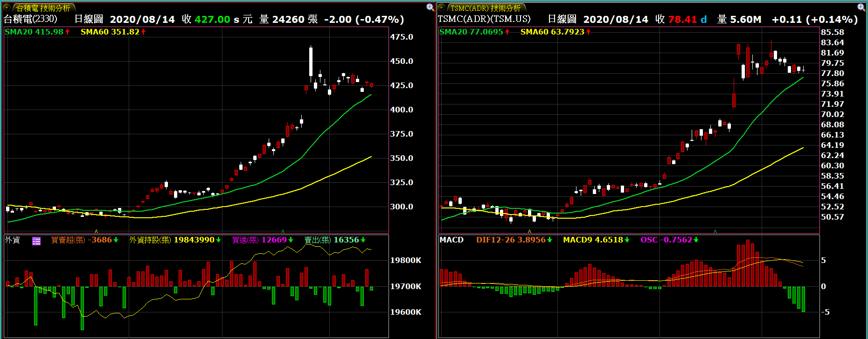
Task: Click closing price 427.00
Action: [x=212, y=20]
